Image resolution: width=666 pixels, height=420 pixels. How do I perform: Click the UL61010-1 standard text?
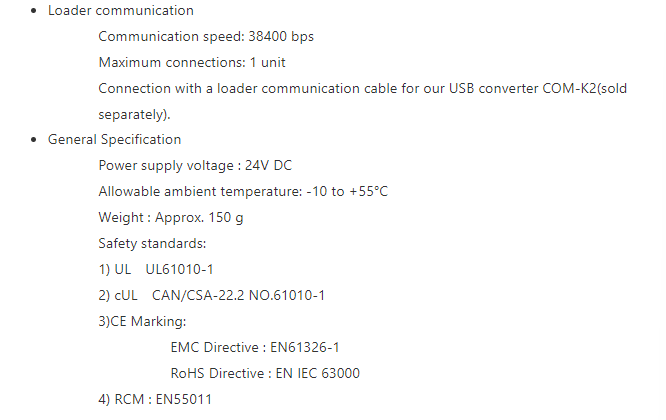(179, 269)
